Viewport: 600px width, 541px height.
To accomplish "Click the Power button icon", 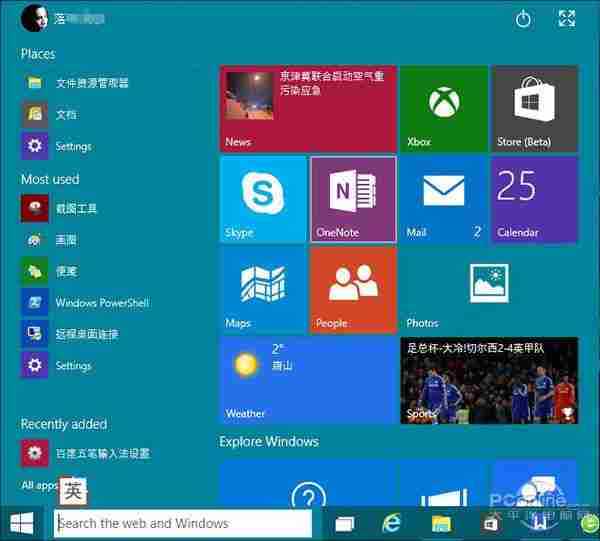I will [x=523, y=19].
